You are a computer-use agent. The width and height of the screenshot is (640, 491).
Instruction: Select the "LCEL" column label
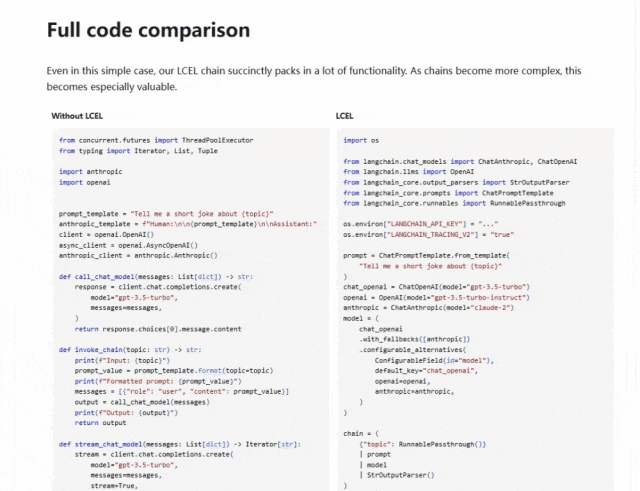pyautogui.click(x=344, y=116)
